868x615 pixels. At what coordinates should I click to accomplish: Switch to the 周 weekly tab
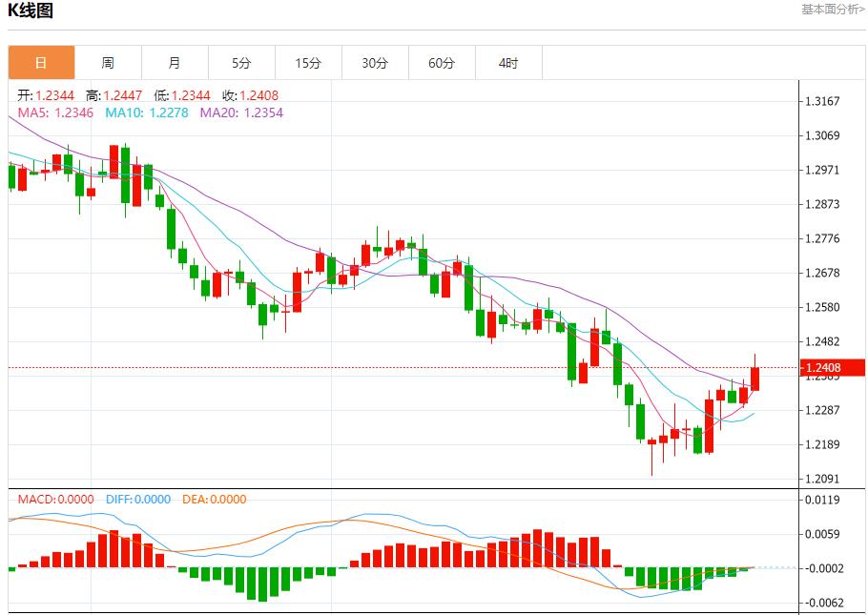[108, 63]
